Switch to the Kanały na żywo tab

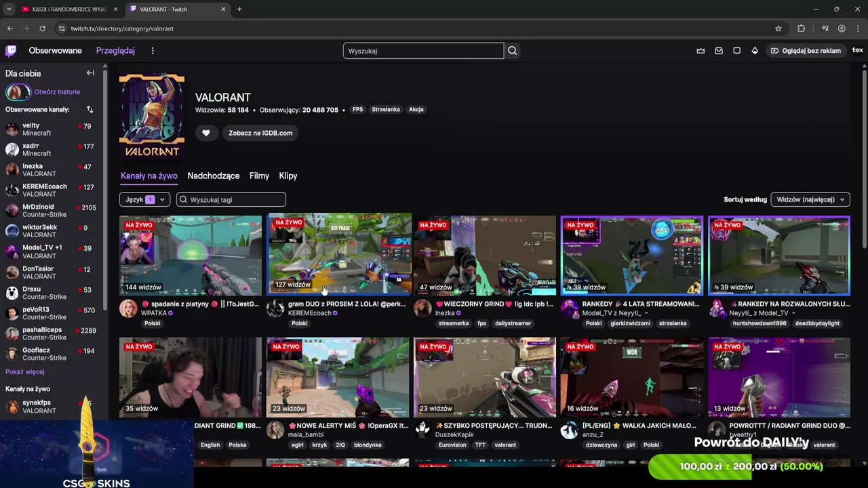149,176
